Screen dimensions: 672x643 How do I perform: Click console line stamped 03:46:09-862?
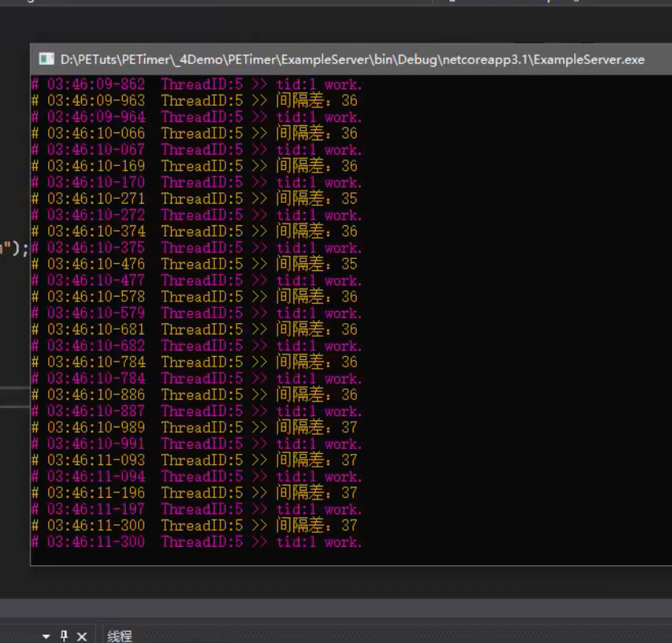tap(196, 84)
